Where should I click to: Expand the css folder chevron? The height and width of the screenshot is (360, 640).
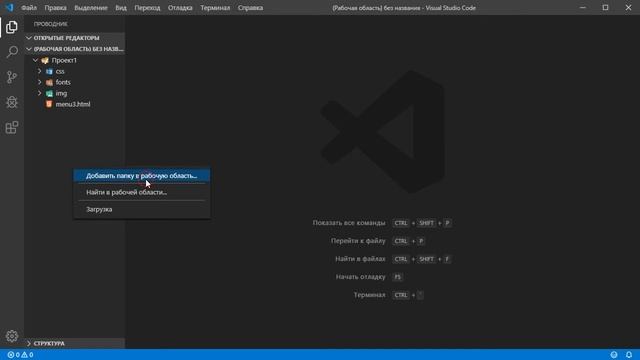(40, 71)
